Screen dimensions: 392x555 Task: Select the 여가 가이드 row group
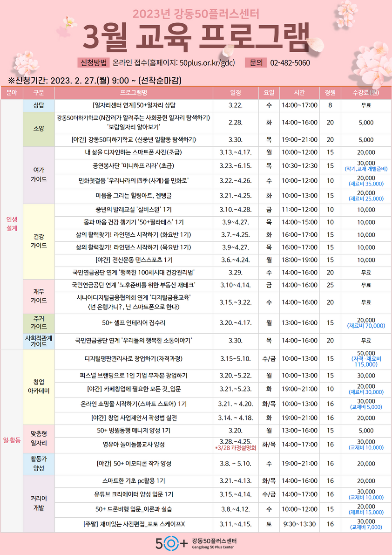point(40,175)
